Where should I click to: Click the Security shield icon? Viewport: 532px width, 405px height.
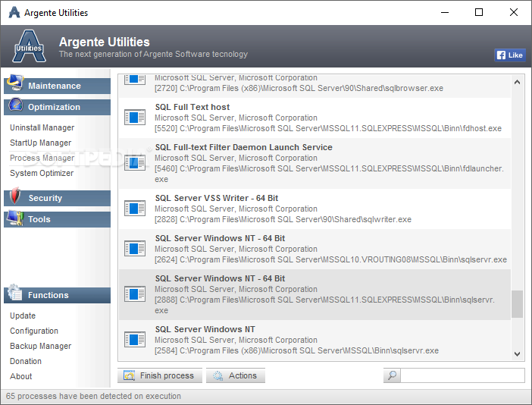15,196
